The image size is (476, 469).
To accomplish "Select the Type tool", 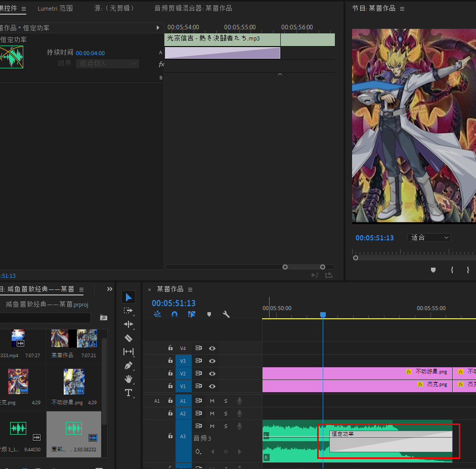I will pyautogui.click(x=128, y=393).
